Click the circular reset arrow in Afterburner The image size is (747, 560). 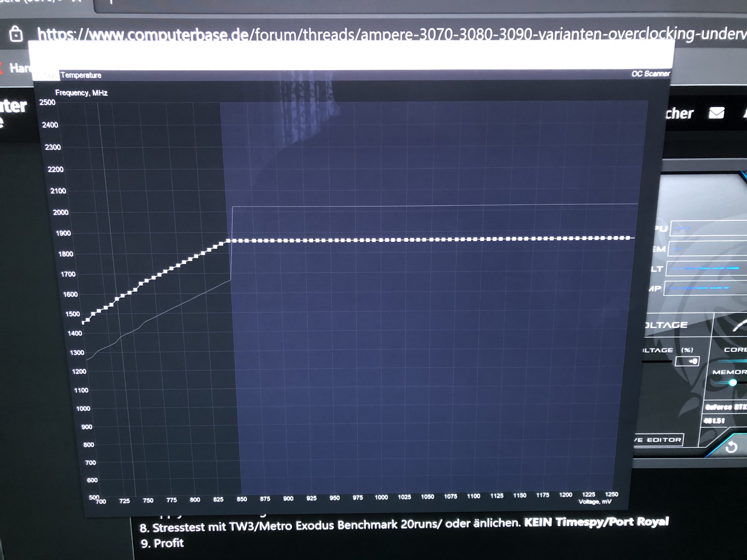point(731,447)
